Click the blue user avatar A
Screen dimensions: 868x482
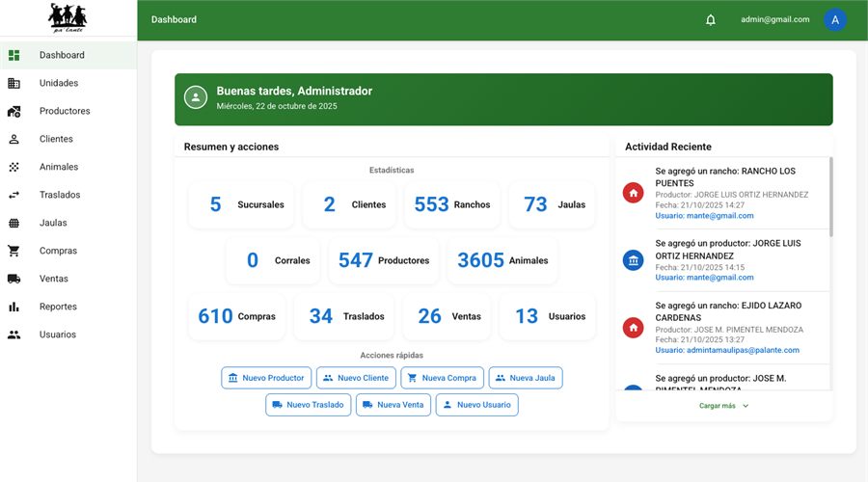[835, 20]
